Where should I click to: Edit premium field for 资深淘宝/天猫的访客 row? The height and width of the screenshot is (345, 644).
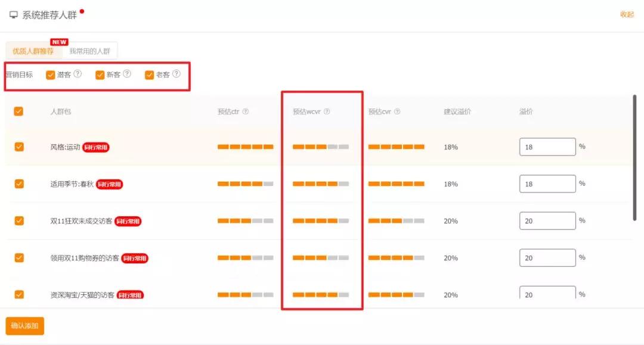(x=547, y=293)
